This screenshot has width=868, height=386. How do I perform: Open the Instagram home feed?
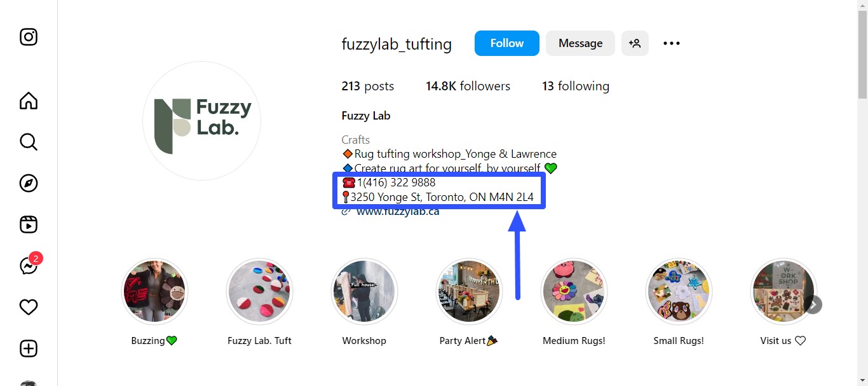(28, 100)
